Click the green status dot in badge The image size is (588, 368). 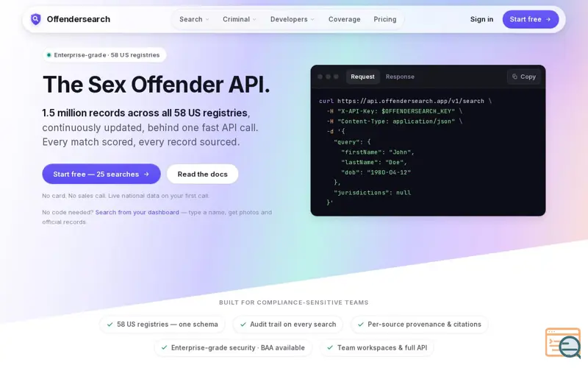click(49, 54)
